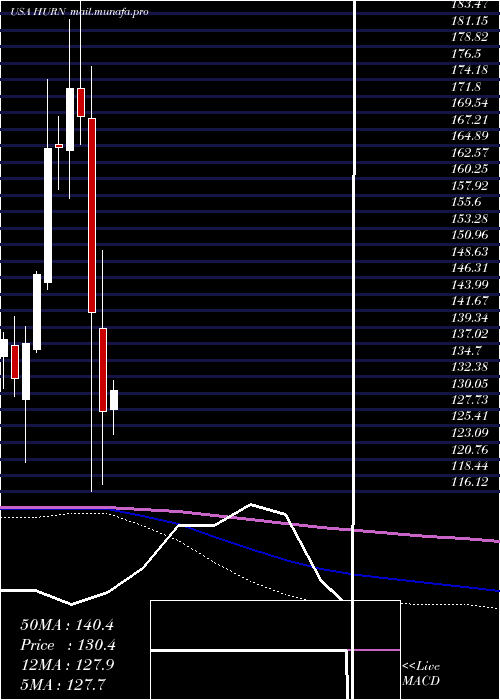This screenshot has height=700, width=500.
Task: Click the 120.76 price axis label
Action: 470,450
